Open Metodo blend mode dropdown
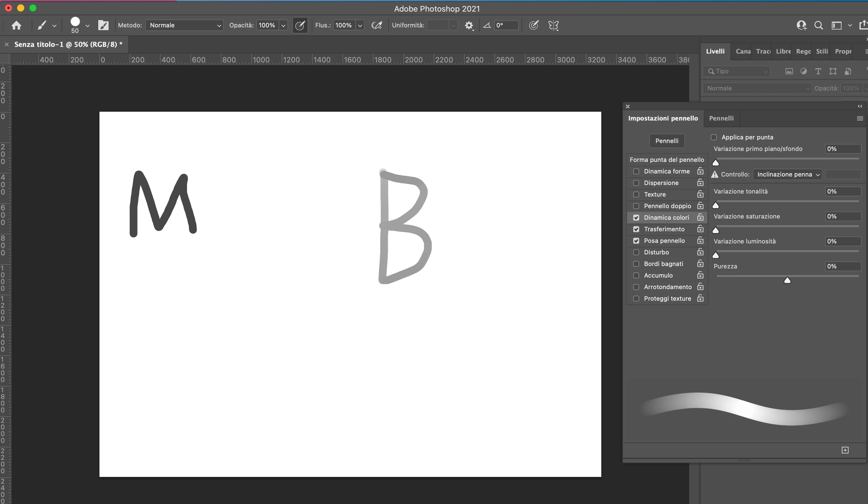868x504 pixels. (185, 25)
